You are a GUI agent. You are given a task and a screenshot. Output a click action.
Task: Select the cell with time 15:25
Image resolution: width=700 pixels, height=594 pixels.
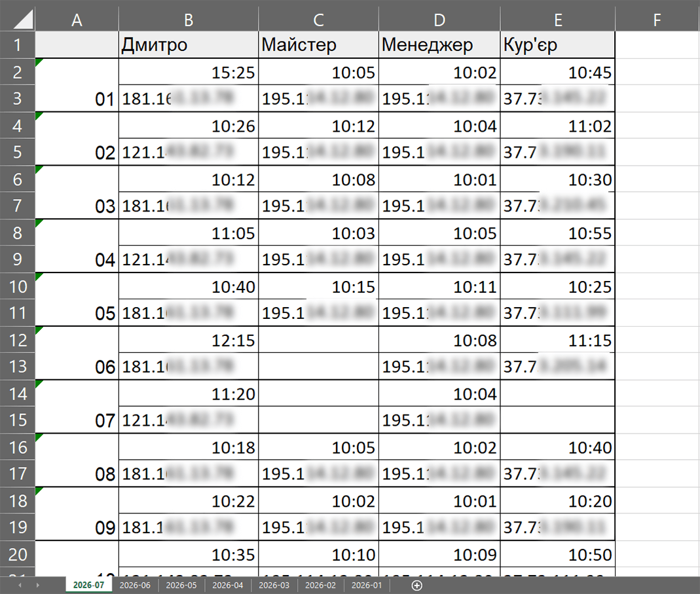click(x=189, y=72)
